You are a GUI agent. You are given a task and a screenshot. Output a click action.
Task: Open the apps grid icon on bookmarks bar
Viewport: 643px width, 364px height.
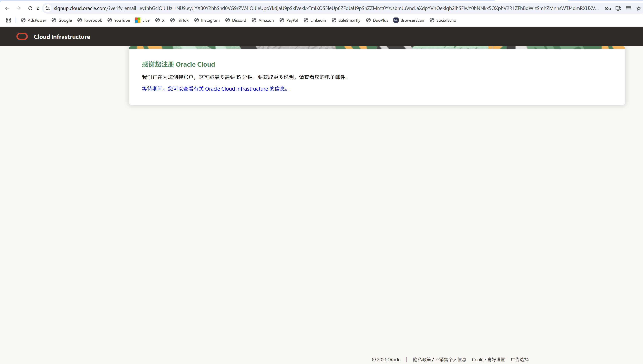(x=8, y=20)
